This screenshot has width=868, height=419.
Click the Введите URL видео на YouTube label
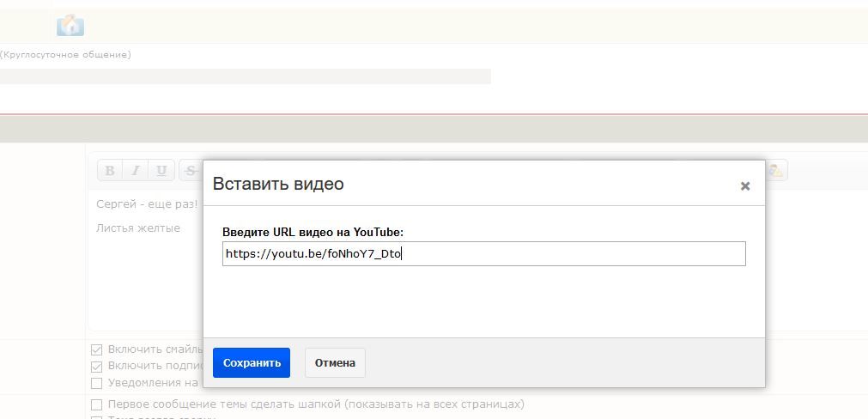(x=313, y=232)
